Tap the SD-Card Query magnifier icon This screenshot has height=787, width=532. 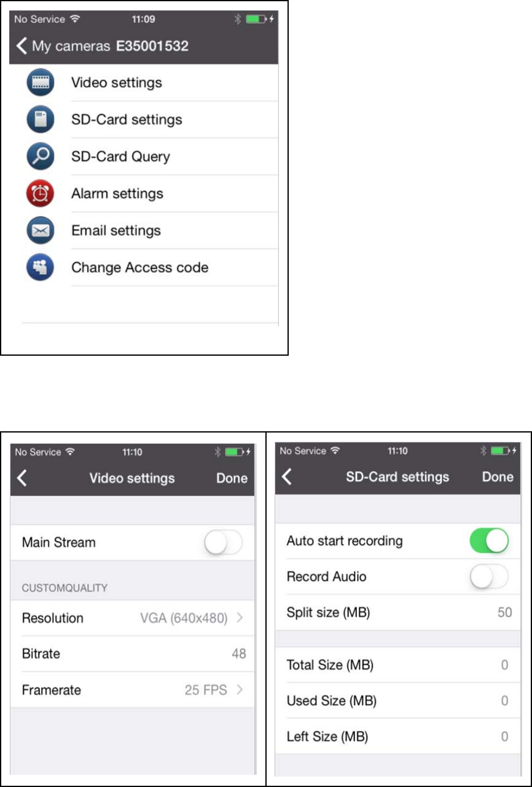(x=41, y=157)
